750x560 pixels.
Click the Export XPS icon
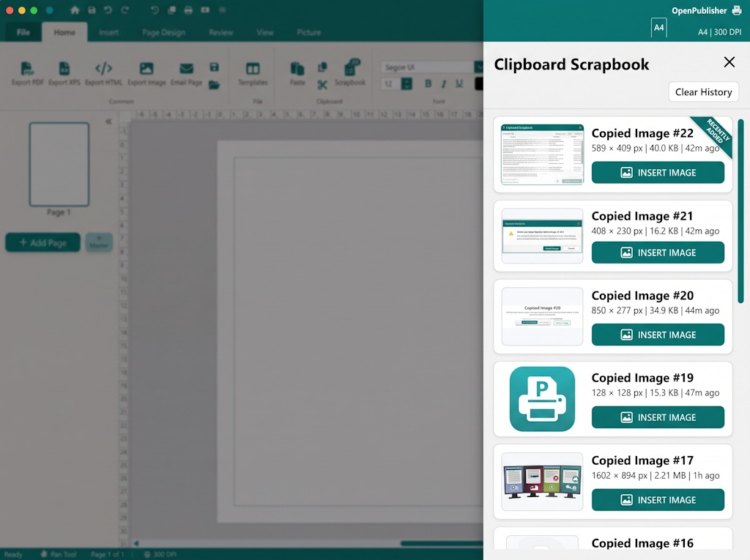pos(64,69)
